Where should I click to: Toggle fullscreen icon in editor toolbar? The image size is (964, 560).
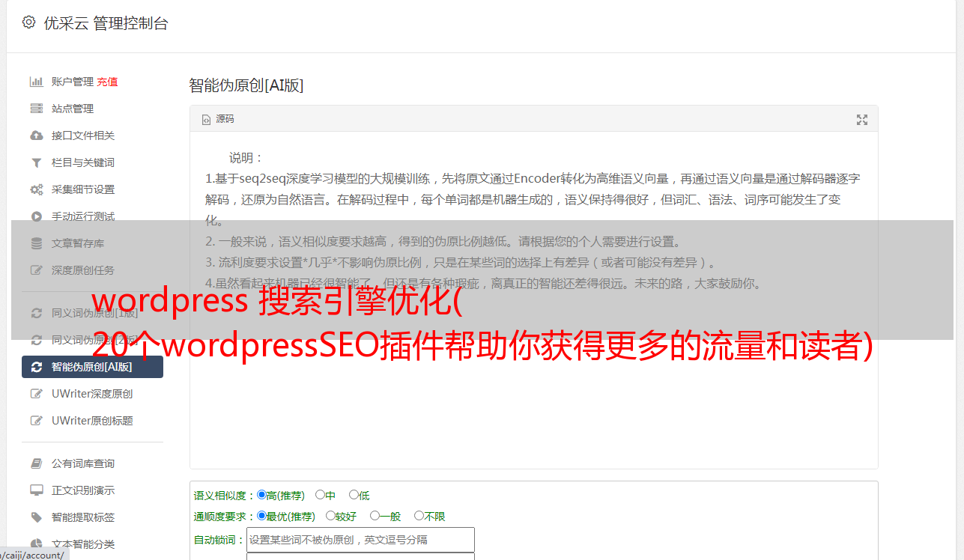point(862,120)
